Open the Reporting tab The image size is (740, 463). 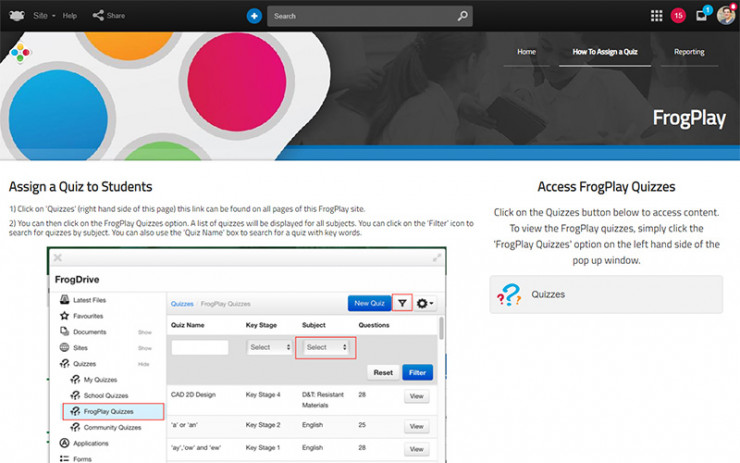689,51
